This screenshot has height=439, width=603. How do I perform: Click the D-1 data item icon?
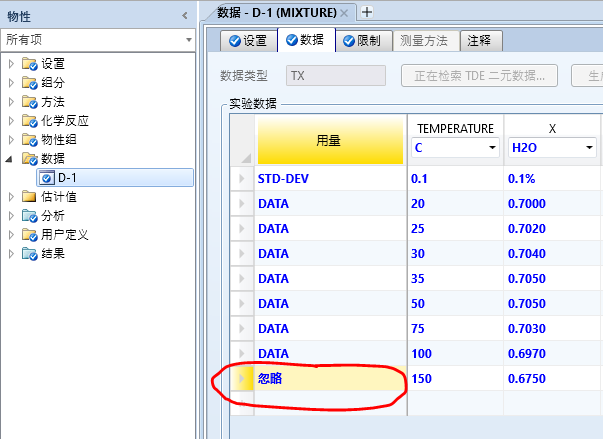click(x=46, y=178)
